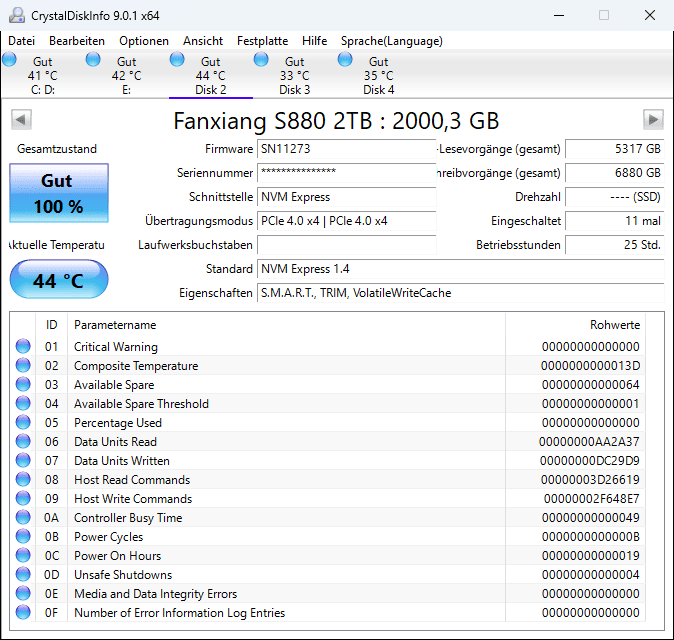The height and width of the screenshot is (640, 674).
Task: Click status orb beside Critical Warning
Action: [23, 346]
